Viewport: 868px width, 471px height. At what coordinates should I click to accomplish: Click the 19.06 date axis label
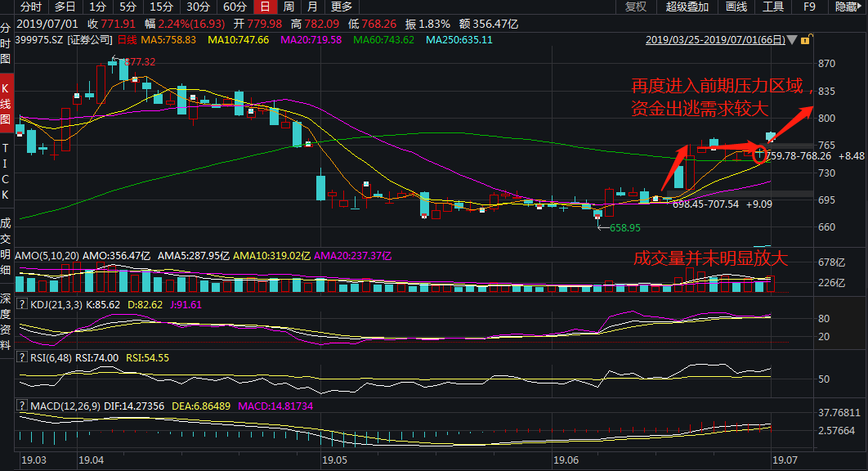[566, 460]
